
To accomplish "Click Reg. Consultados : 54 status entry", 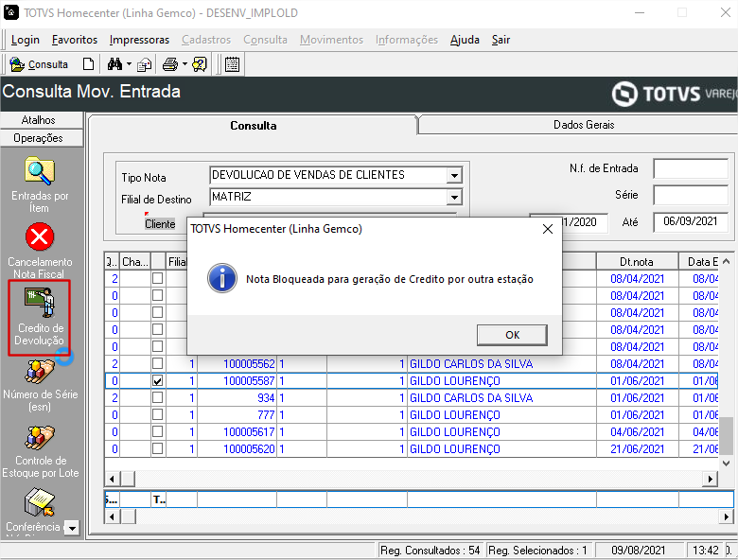I will (430, 551).
